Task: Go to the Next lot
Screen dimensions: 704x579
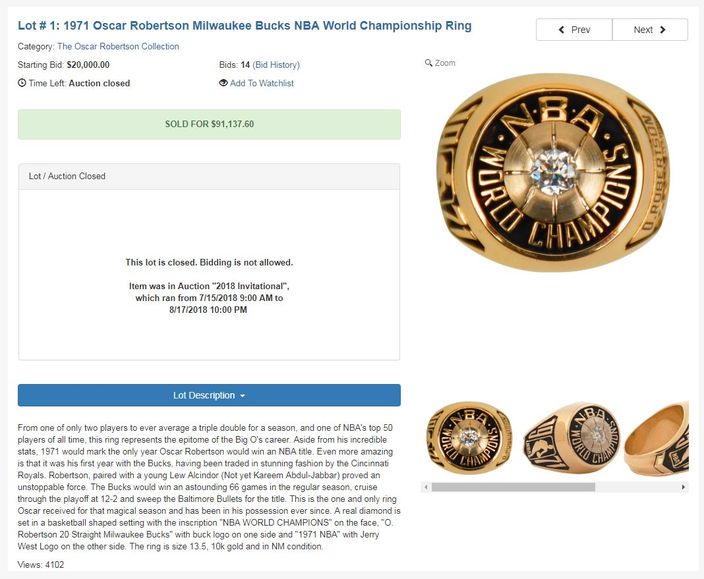Action: tap(650, 30)
